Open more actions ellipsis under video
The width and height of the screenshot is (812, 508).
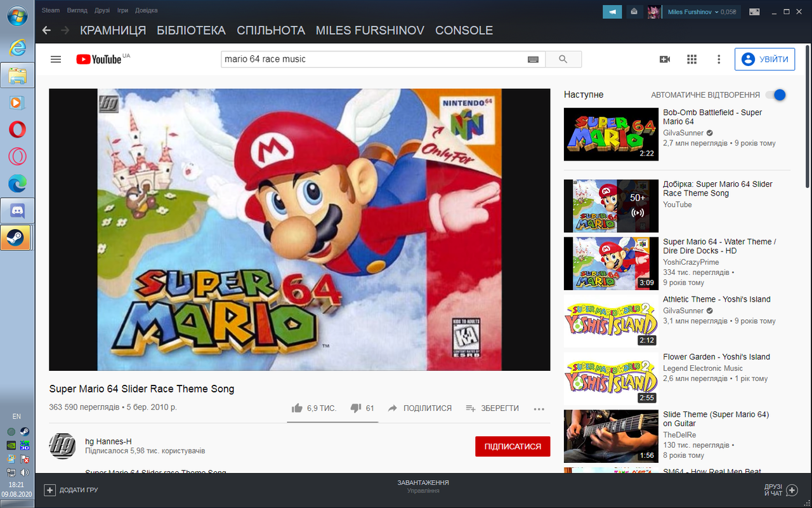tap(539, 409)
